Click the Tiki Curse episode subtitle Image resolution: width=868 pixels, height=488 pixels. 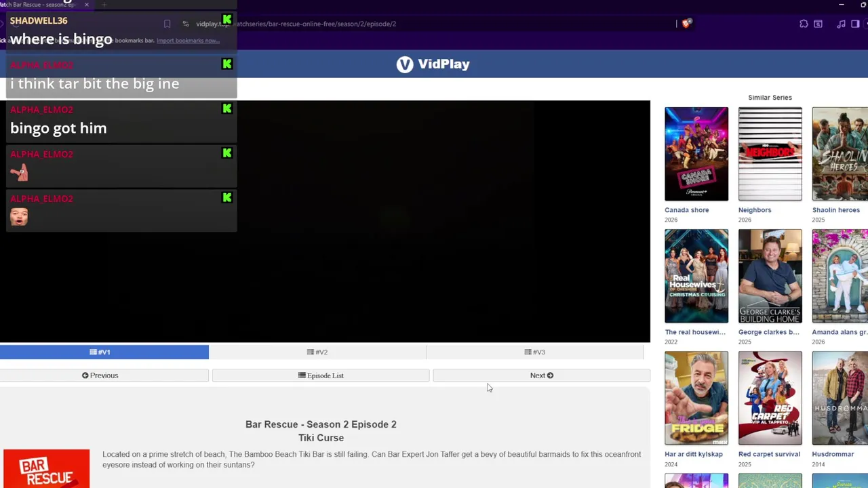tap(321, 438)
